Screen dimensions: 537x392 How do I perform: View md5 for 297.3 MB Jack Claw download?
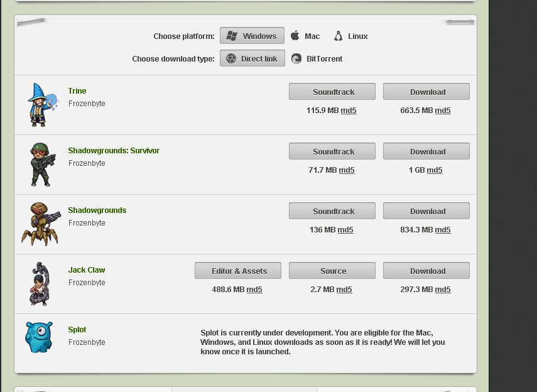click(443, 289)
